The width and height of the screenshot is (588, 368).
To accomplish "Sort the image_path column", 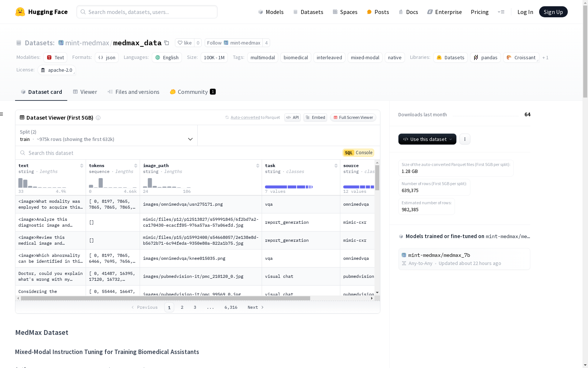I will click(x=258, y=166).
